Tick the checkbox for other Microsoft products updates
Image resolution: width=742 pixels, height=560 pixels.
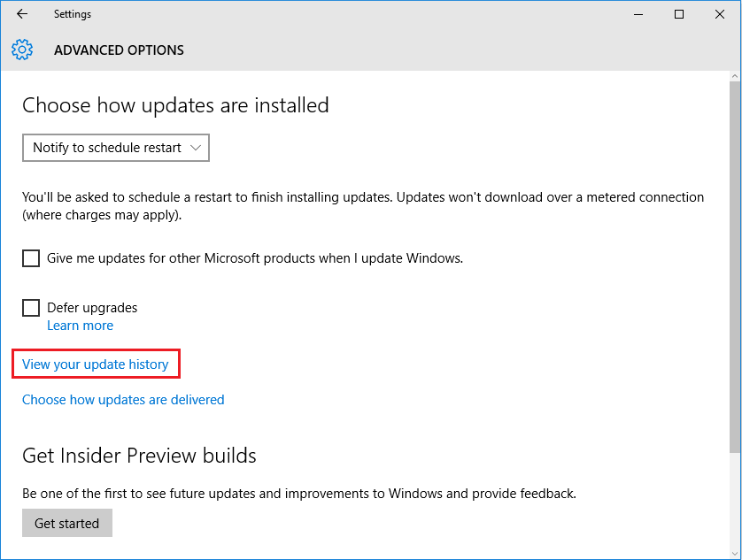click(31, 258)
